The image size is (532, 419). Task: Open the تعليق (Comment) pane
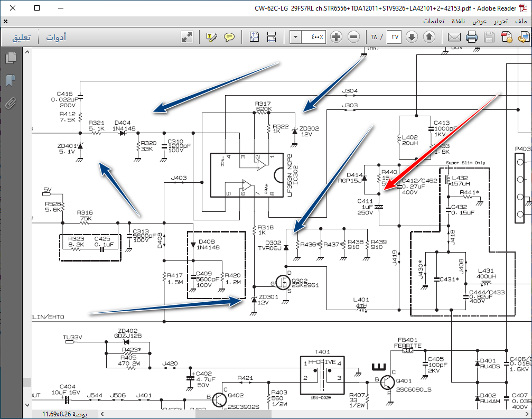click(21, 37)
